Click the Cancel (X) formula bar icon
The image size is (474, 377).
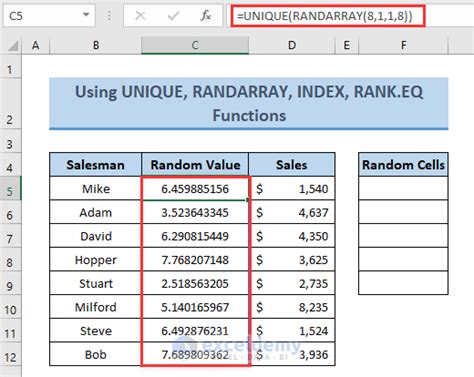pyautogui.click(x=140, y=15)
